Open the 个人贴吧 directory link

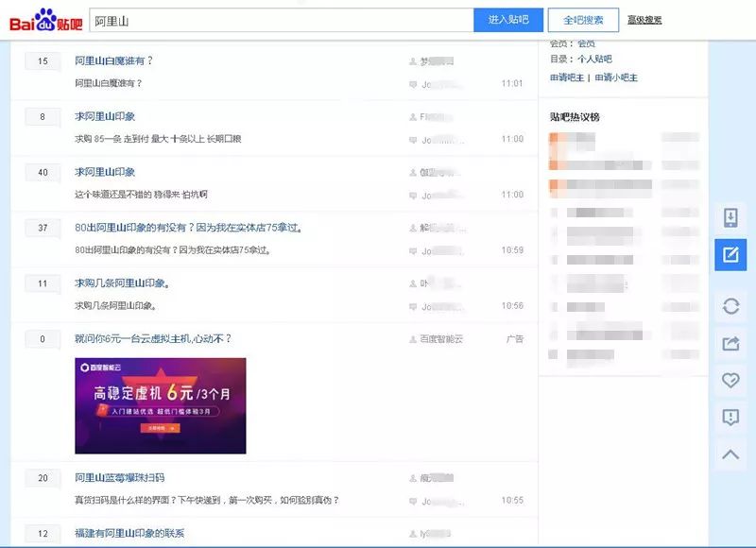pos(595,60)
